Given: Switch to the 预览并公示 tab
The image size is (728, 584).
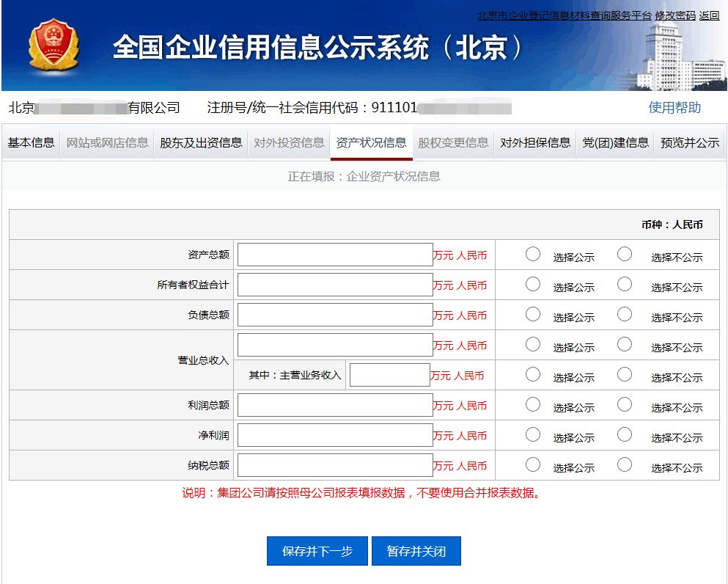Looking at the screenshot, I should click(x=690, y=142).
